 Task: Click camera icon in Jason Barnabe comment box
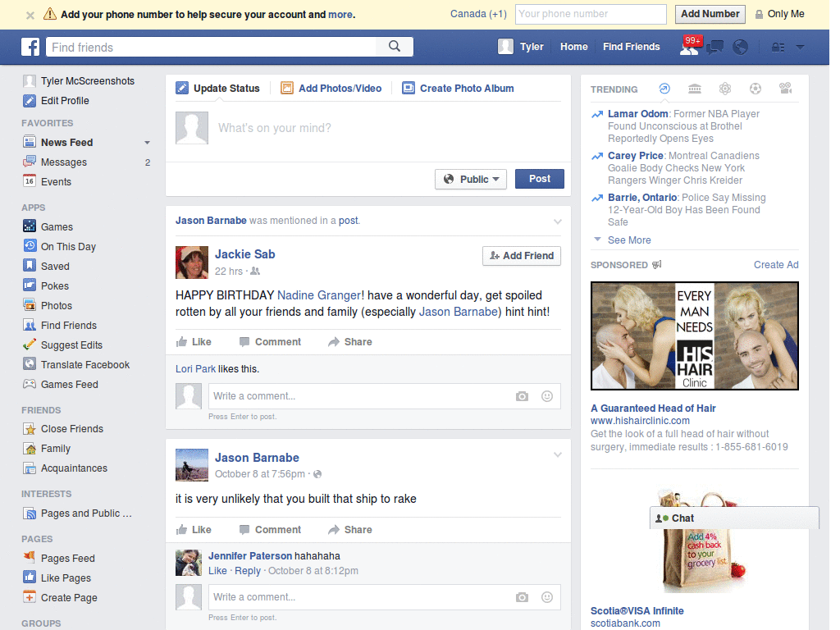[522, 597]
